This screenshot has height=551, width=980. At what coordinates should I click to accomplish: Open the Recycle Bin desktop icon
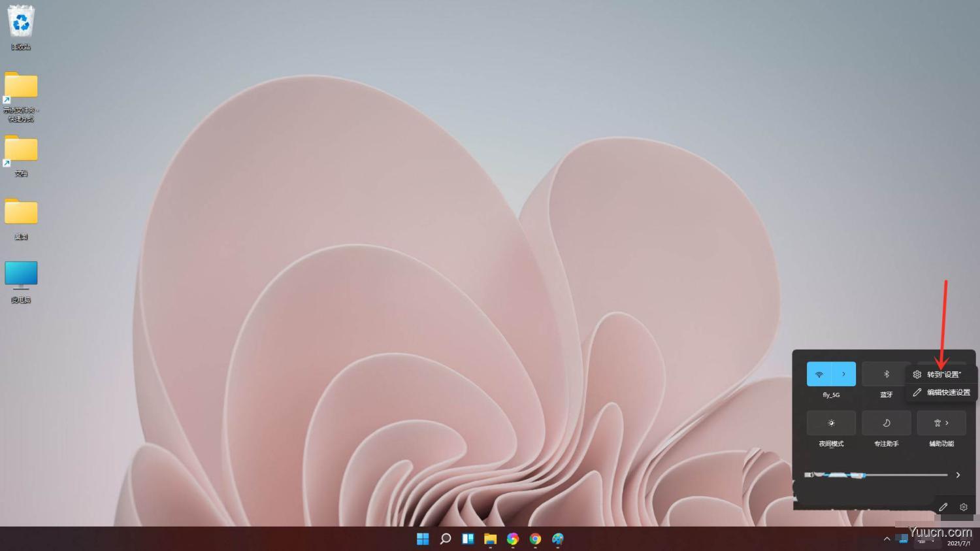click(21, 27)
